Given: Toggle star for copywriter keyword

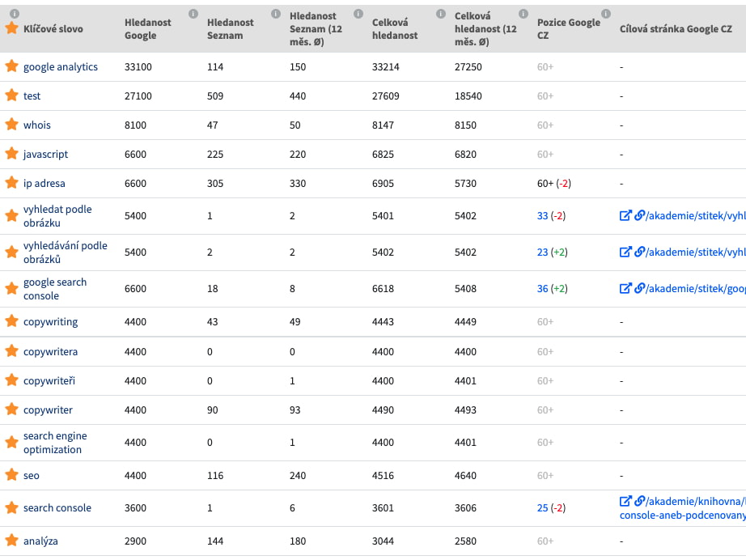Looking at the screenshot, I should (11, 409).
